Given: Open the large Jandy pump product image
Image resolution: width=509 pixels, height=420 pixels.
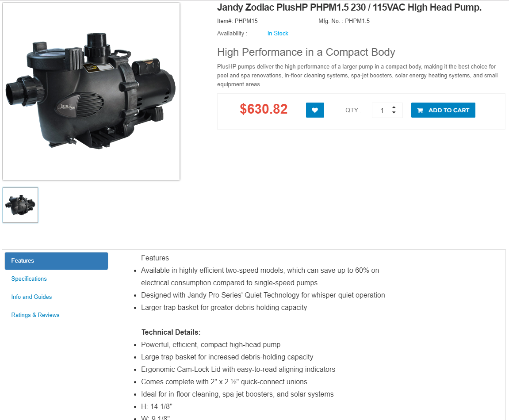Looking at the screenshot, I should click(x=91, y=92).
